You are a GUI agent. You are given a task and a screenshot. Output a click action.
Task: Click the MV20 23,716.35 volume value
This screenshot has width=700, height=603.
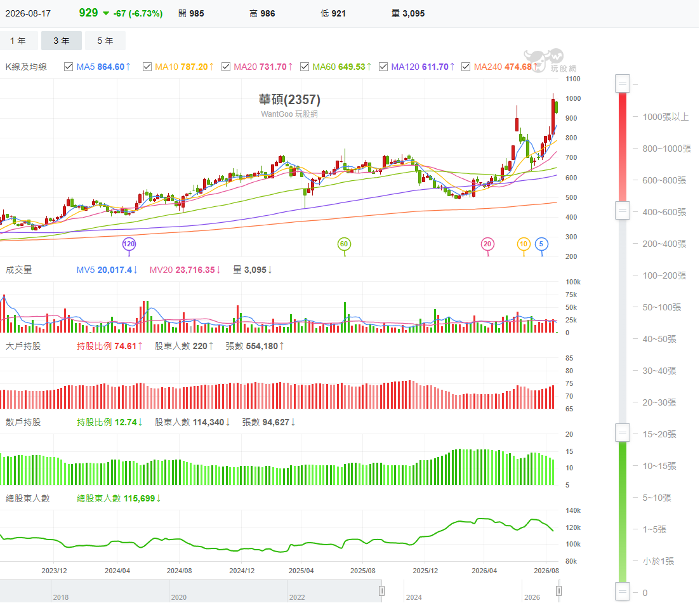tap(185, 270)
